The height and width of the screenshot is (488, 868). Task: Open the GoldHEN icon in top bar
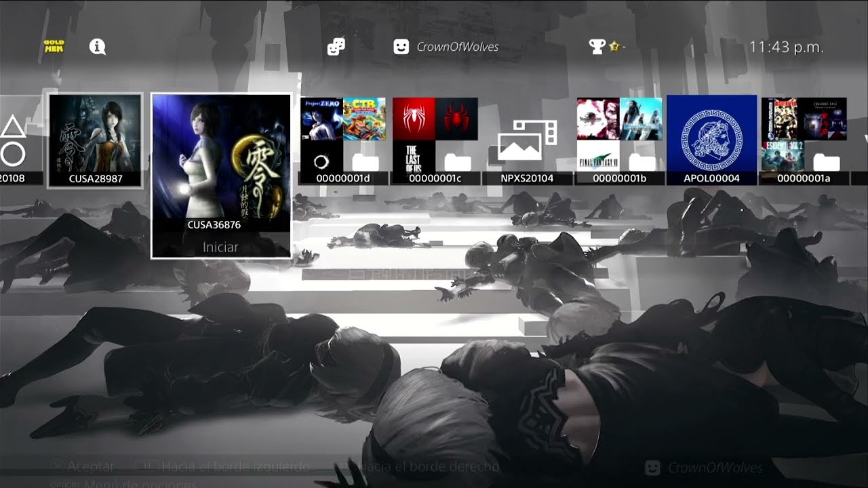(54, 47)
